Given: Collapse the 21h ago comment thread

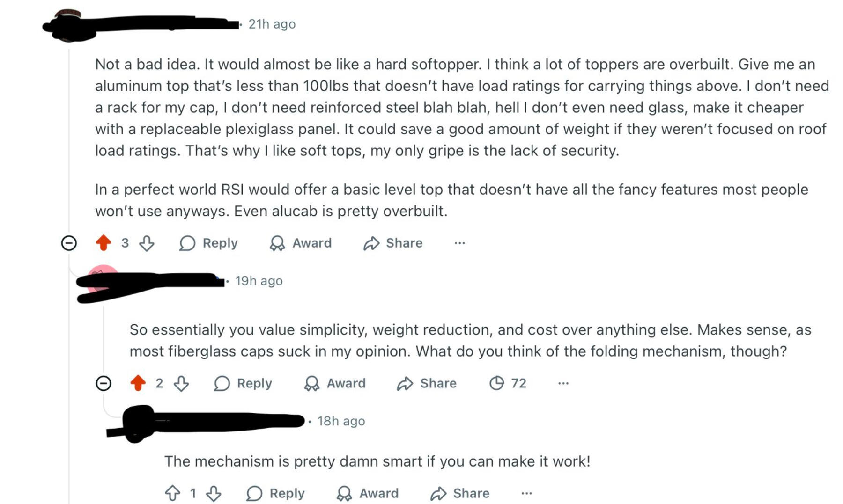Looking at the screenshot, I should coord(69,243).
